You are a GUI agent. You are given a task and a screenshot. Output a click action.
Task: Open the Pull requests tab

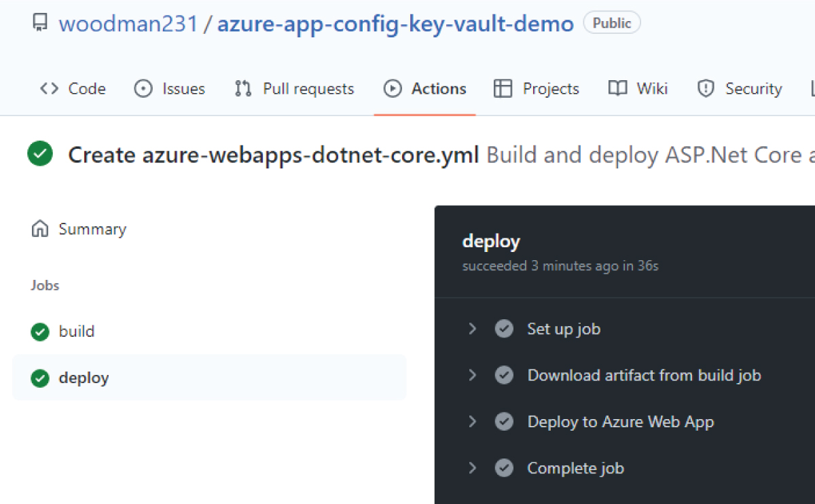click(295, 89)
